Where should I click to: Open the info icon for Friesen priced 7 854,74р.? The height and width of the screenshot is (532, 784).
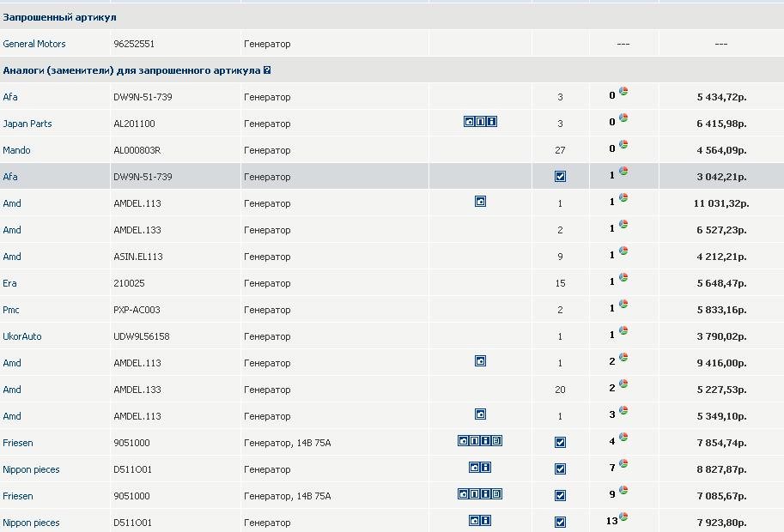tap(485, 440)
